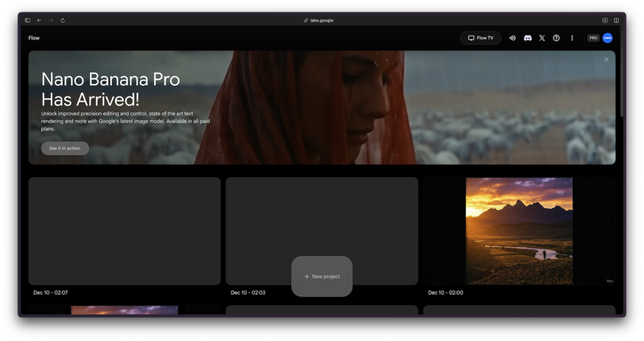644x341 pixels.
Task: Go back with browser back arrow
Action: pyautogui.click(x=39, y=20)
